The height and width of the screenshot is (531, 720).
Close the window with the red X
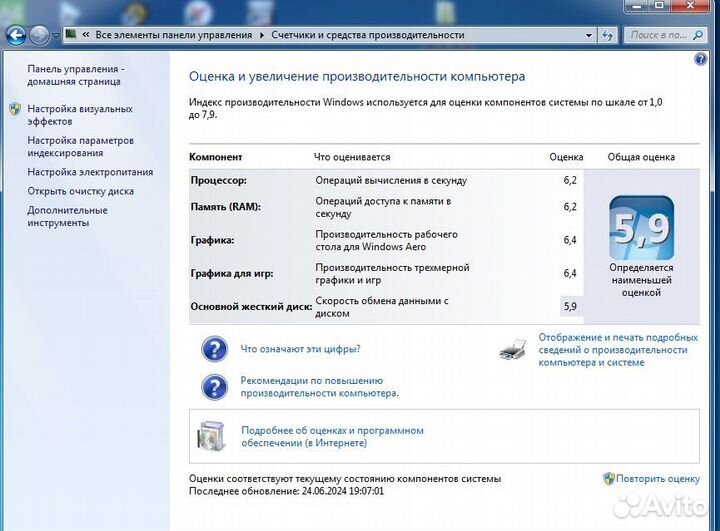(x=690, y=6)
